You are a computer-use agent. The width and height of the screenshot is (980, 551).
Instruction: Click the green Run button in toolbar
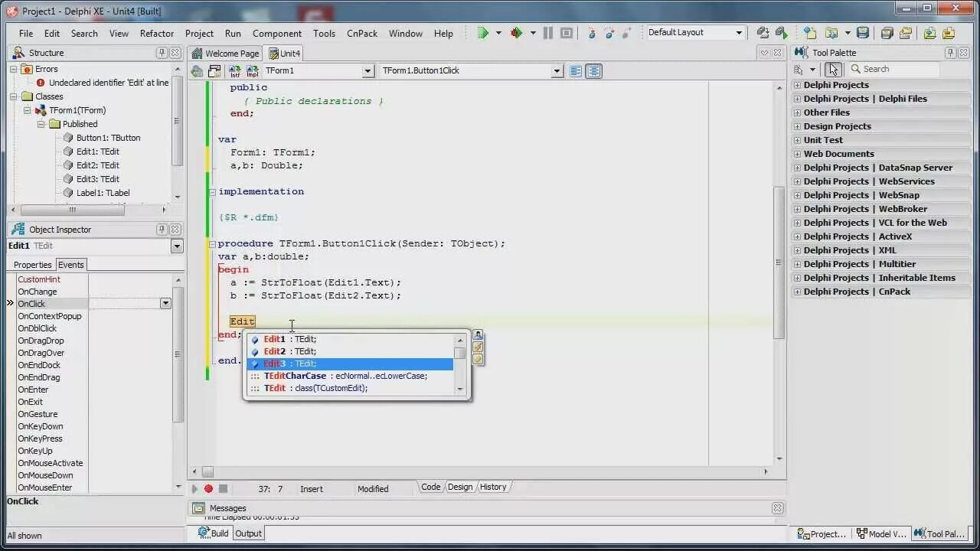point(483,33)
